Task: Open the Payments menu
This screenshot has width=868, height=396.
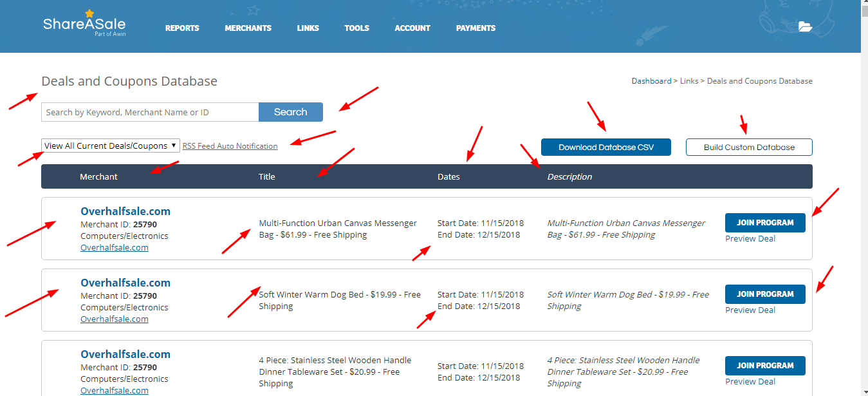Action: tap(476, 28)
